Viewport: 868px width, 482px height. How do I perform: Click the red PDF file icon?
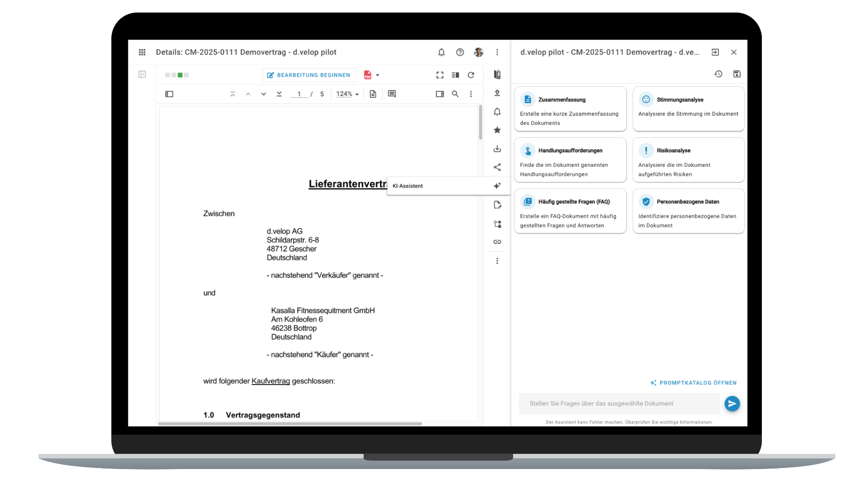pyautogui.click(x=367, y=75)
